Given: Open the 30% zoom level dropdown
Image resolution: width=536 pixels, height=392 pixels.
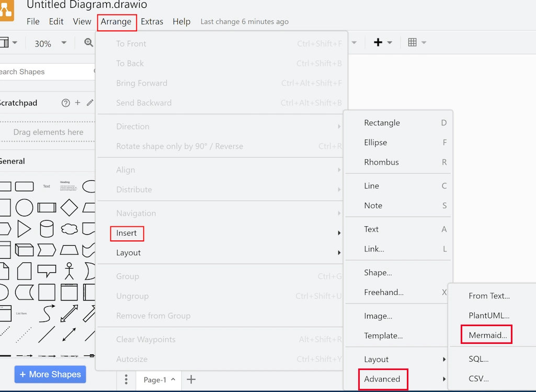Looking at the screenshot, I should point(50,43).
